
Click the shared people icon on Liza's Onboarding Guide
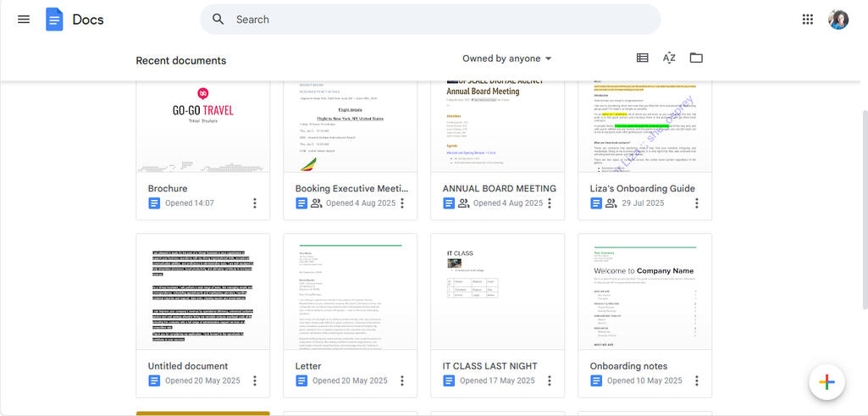(x=611, y=203)
